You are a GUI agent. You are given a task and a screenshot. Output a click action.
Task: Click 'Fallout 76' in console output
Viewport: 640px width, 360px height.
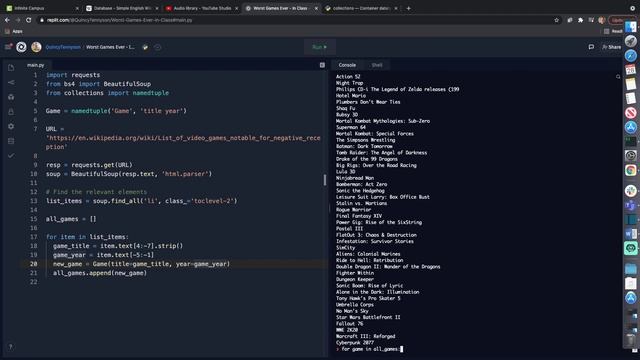pos(349,324)
